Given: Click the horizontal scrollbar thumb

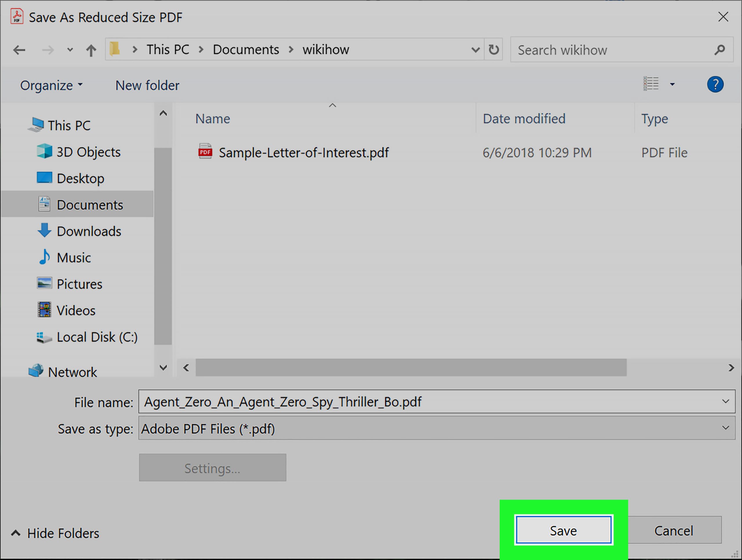Looking at the screenshot, I should (x=411, y=368).
